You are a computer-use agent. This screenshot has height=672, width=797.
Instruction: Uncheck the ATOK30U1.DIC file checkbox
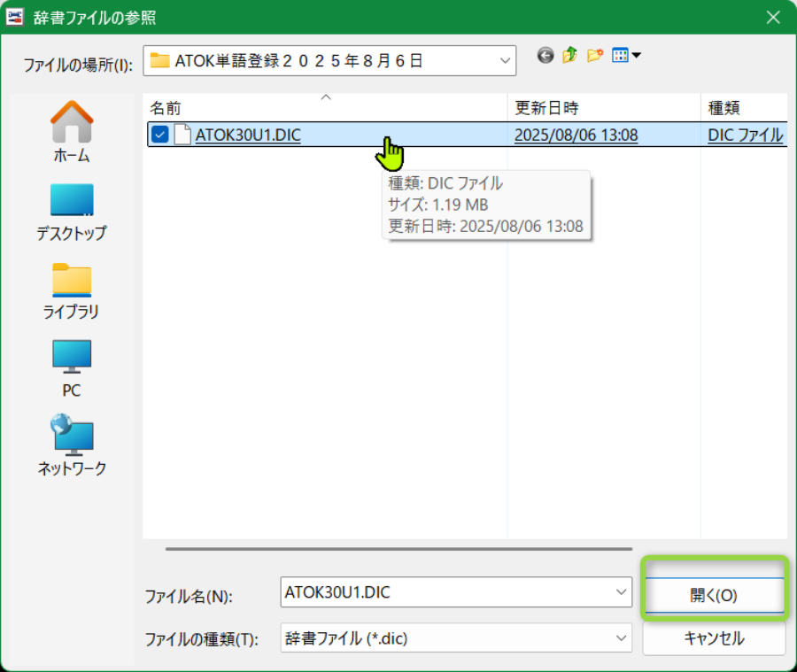tap(159, 135)
